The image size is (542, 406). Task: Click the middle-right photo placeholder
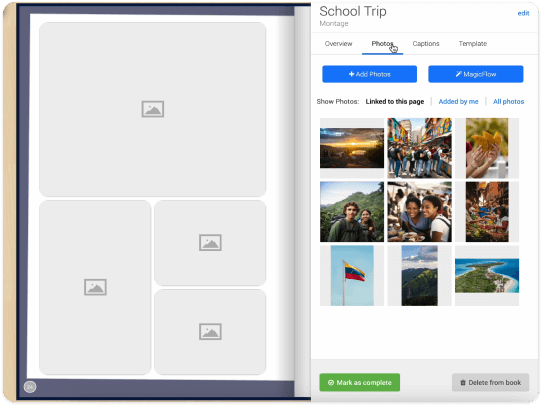tap(210, 243)
